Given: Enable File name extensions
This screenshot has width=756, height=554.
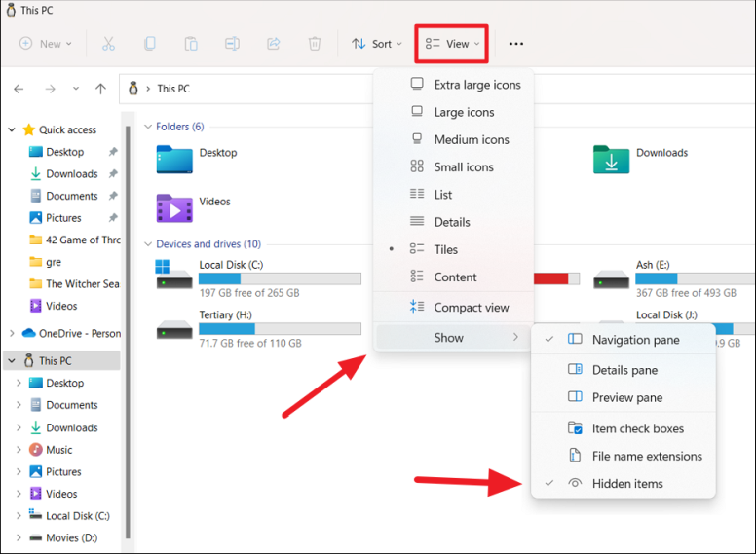Looking at the screenshot, I should point(623,456).
